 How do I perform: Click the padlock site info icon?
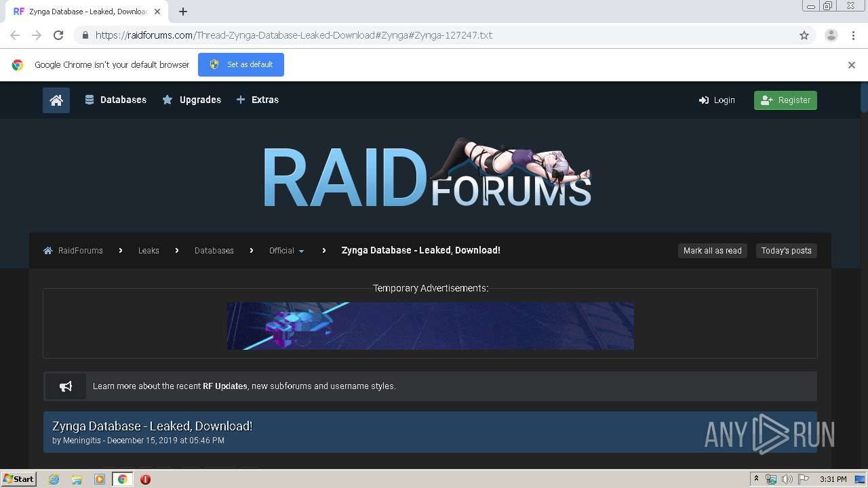[85, 35]
